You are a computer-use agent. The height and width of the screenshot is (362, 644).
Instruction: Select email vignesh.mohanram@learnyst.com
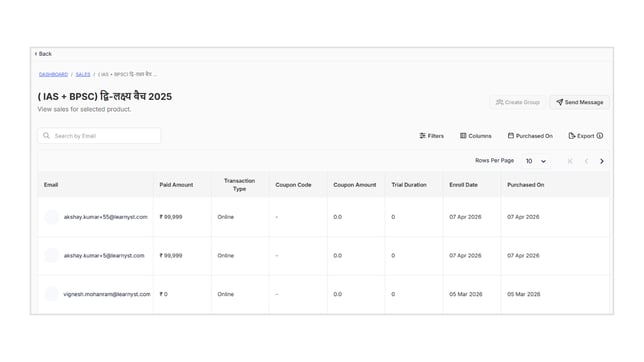pos(107,294)
